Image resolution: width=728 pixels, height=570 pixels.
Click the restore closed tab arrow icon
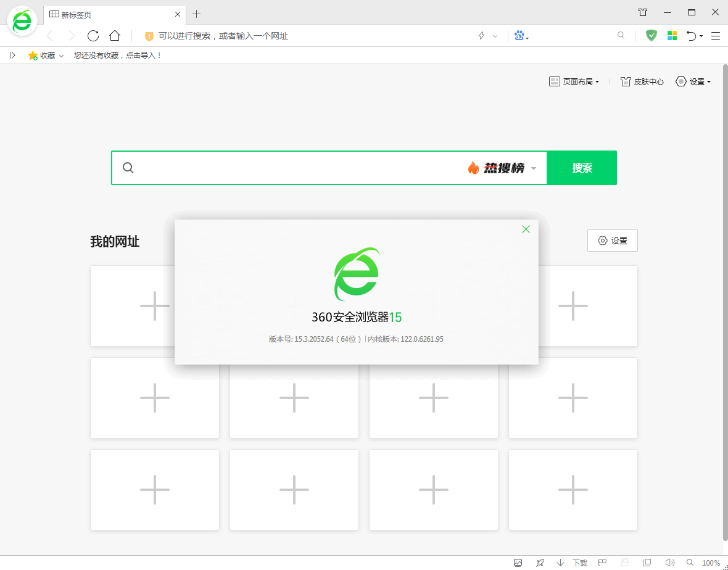click(x=691, y=35)
